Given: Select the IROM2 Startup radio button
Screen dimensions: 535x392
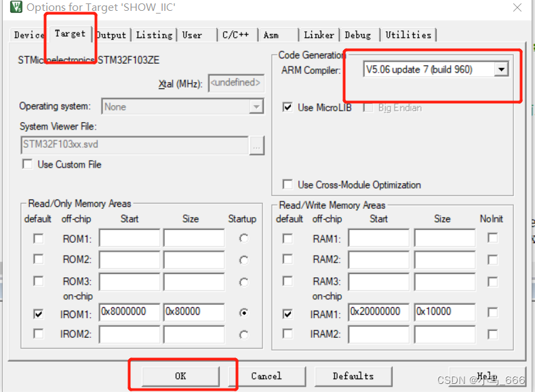Looking at the screenshot, I should click(243, 335).
